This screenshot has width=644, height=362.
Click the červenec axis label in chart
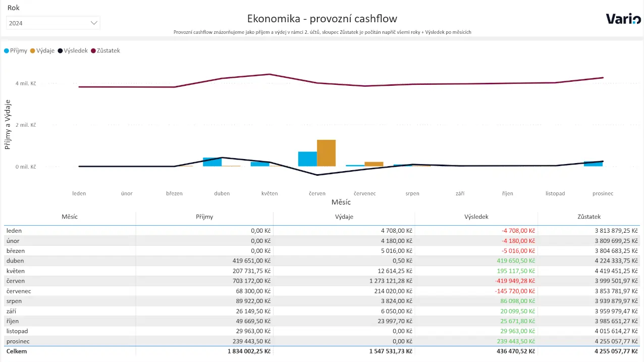tap(364, 193)
